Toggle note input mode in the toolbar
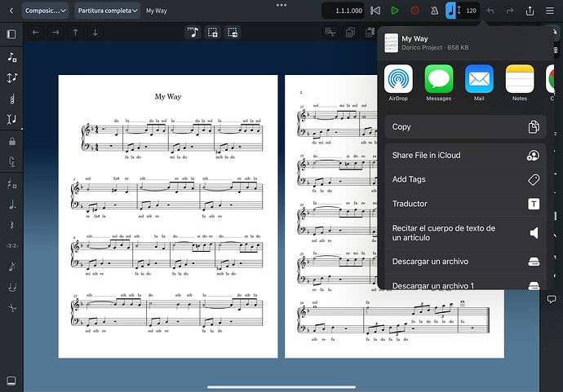 click(x=193, y=33)
